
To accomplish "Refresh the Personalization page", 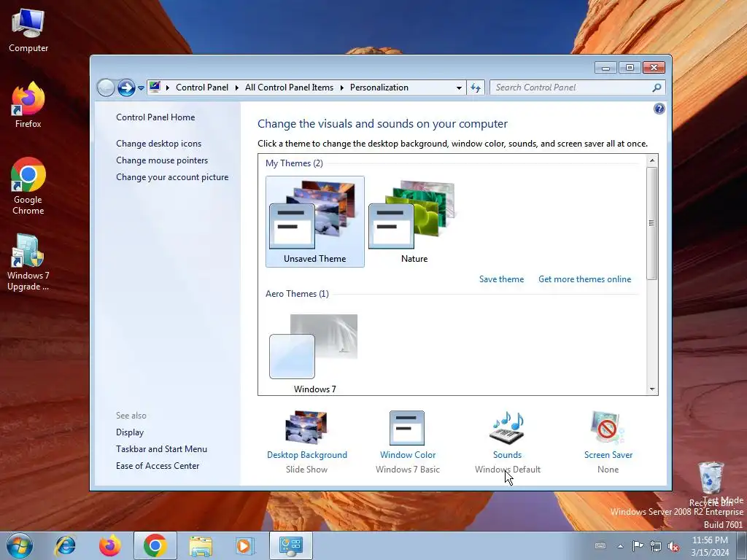I will coord(476,87).
